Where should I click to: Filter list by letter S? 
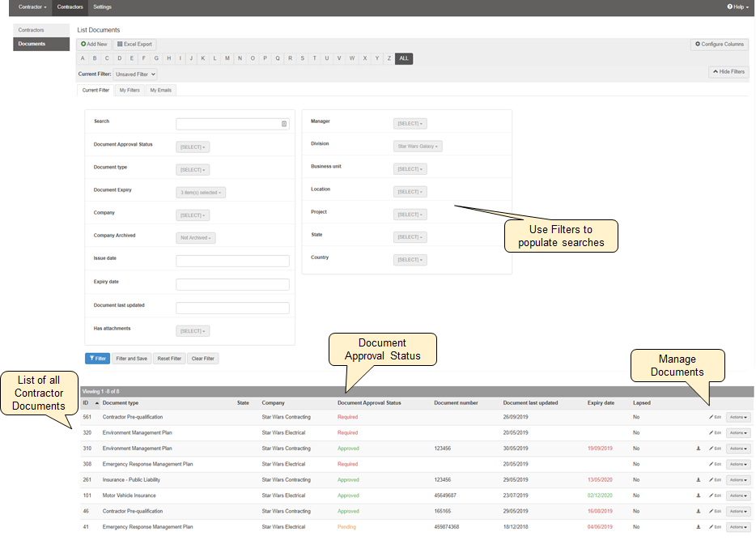click(302, 58)
